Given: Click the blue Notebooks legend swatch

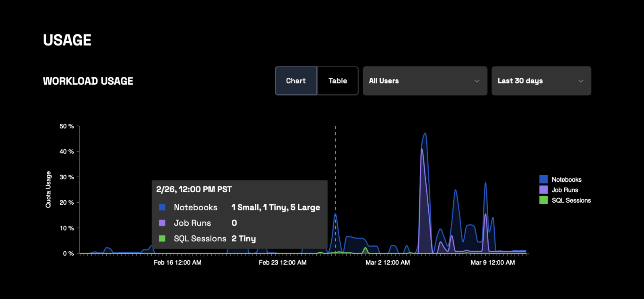Looking at the screenshot, I should [x=543, y=179].
